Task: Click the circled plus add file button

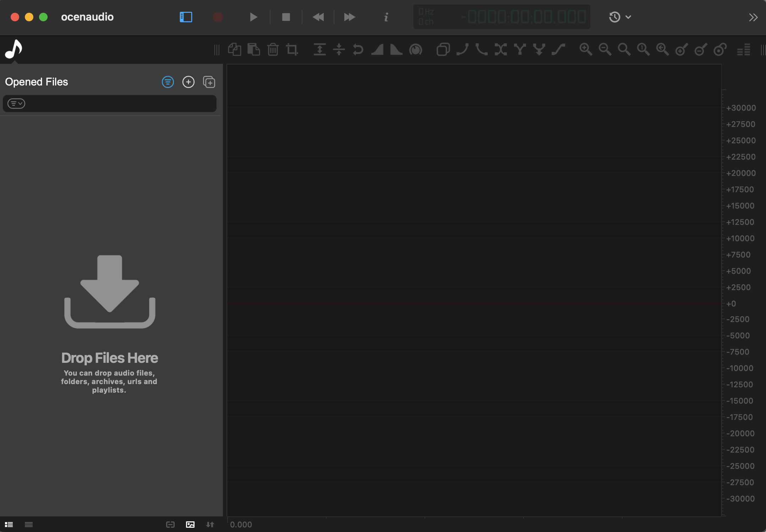Action: tap(188, 82)
